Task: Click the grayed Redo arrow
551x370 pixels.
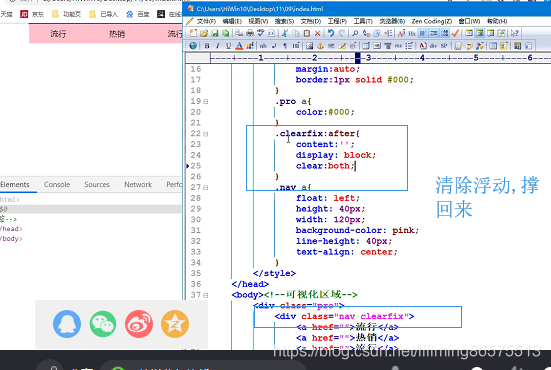Action: coord(342,33)
